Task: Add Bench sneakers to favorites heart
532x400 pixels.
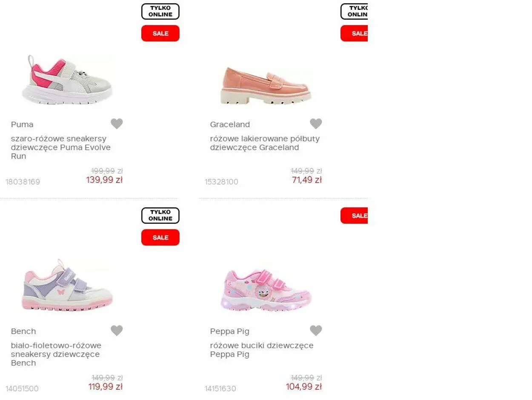Action: (x=117, y=331)
